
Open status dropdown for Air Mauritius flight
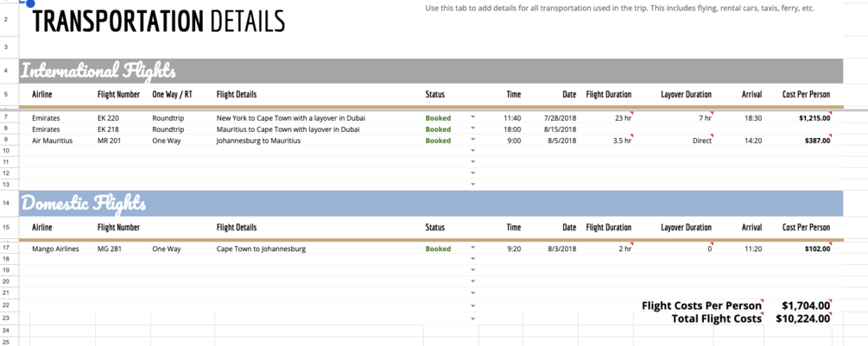click(x=472, y=139)
